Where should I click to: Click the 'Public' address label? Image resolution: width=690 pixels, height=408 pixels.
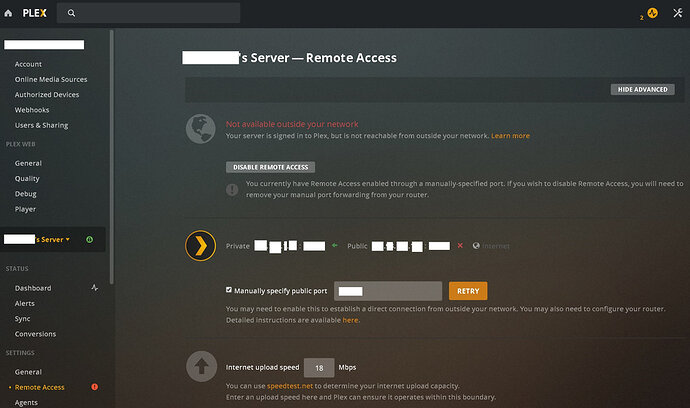point(357,246)
